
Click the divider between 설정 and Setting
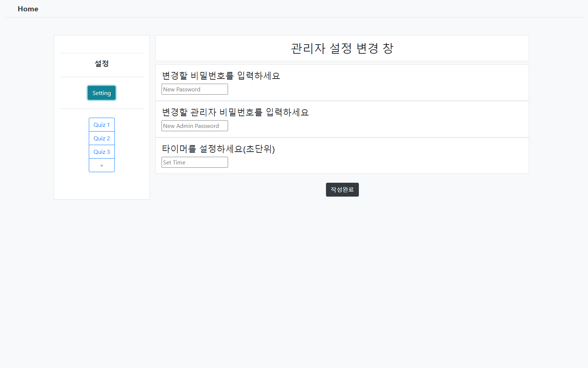click(x=102, y=77)
